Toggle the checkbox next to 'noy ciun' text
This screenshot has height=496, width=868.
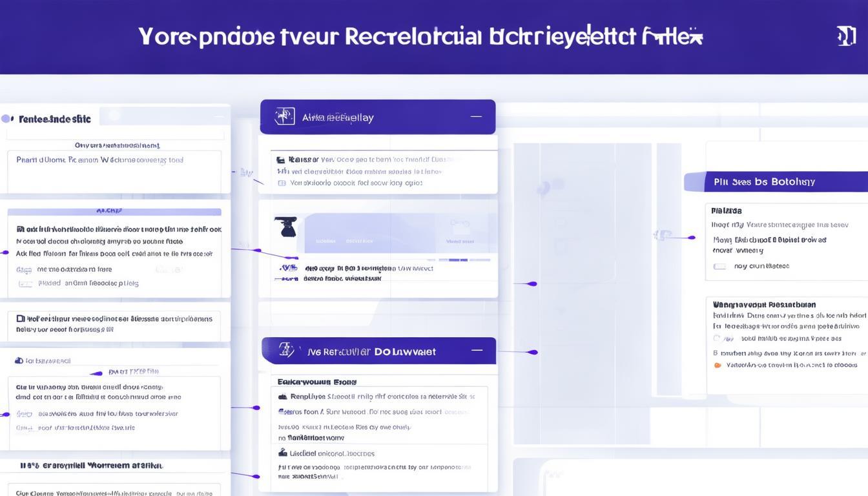[719, 266]
